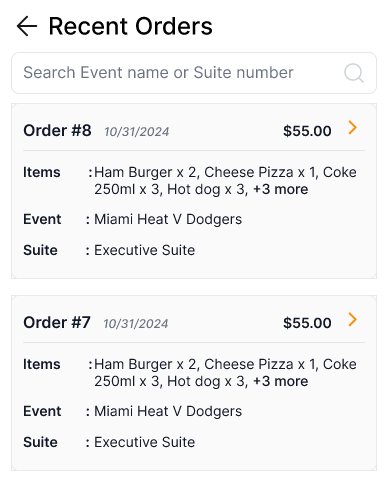The image size is (385, 478).
Task: Open Order #7 details via orange chevron
Action: coord(352,319)
